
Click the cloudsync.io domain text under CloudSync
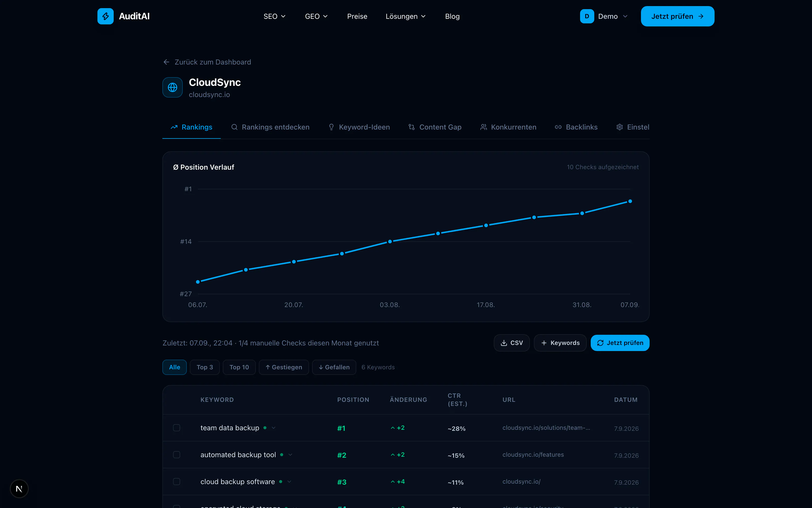click(209, 95)
